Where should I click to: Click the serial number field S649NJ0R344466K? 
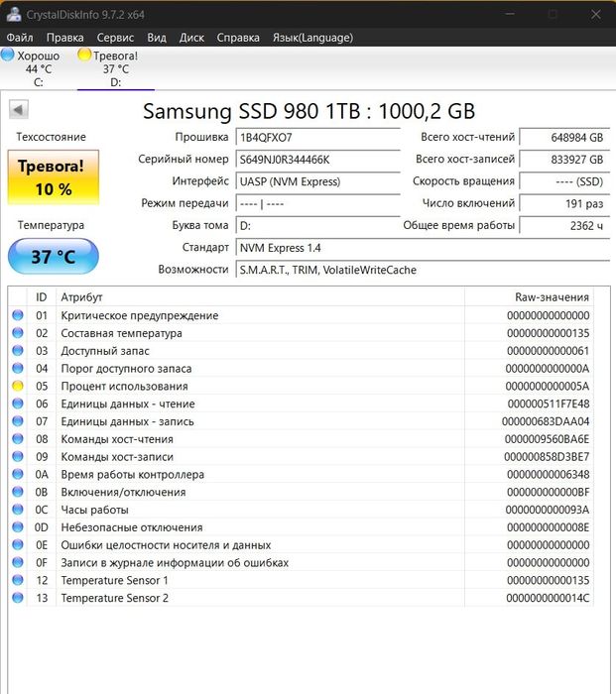tap(318, 160)
